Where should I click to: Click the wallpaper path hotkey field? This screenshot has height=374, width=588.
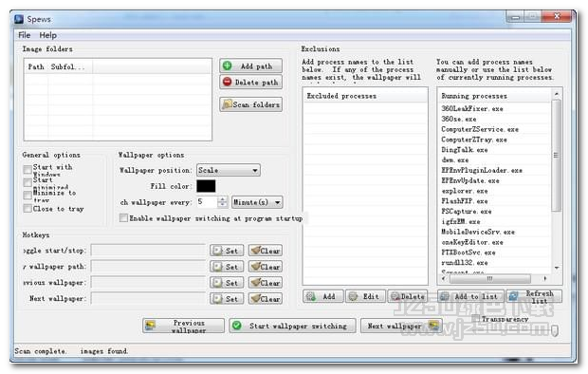click(x=148, y=267)
